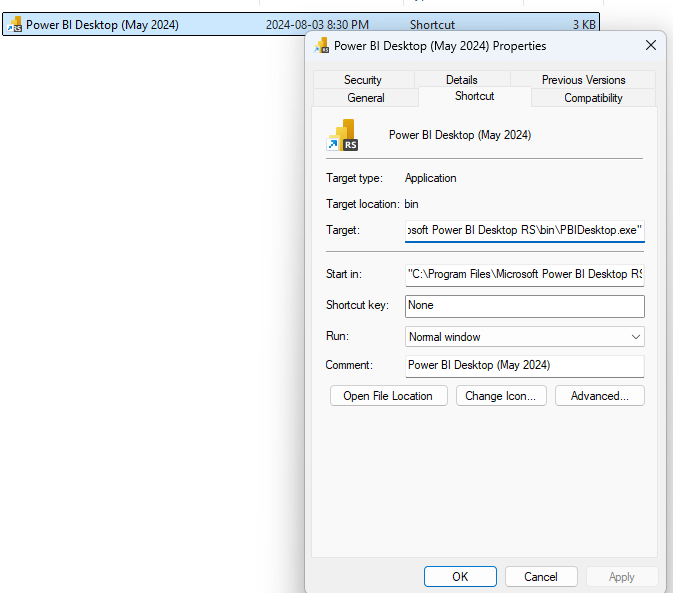The image size is (673, 593).
Task: Open the Compatibility tab
Action: (x=593, y=98)
